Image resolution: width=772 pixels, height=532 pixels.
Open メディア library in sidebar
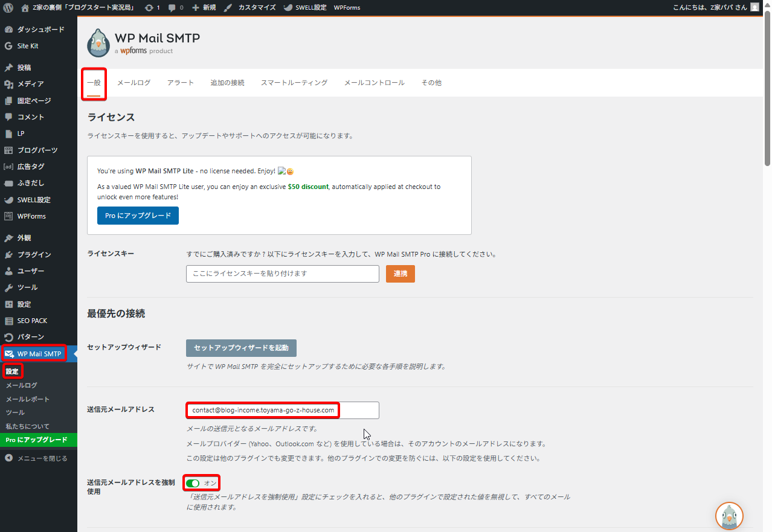[x=30, y=84]
